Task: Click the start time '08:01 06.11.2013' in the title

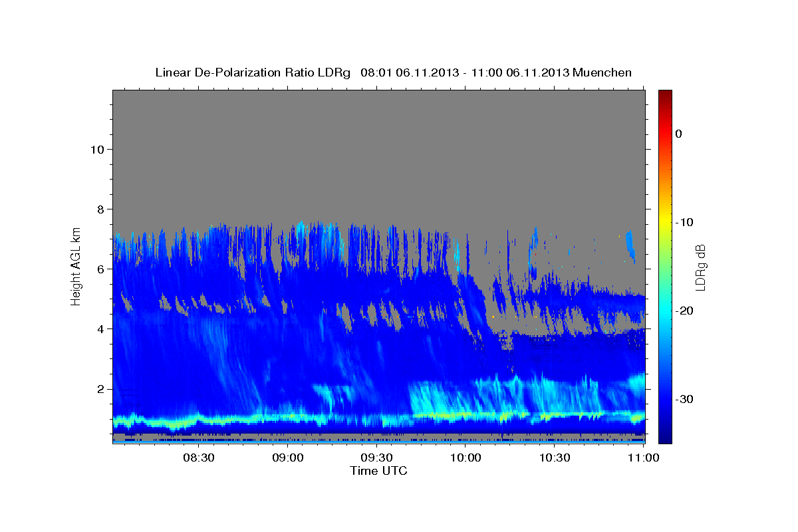Action: pos(408,72)
